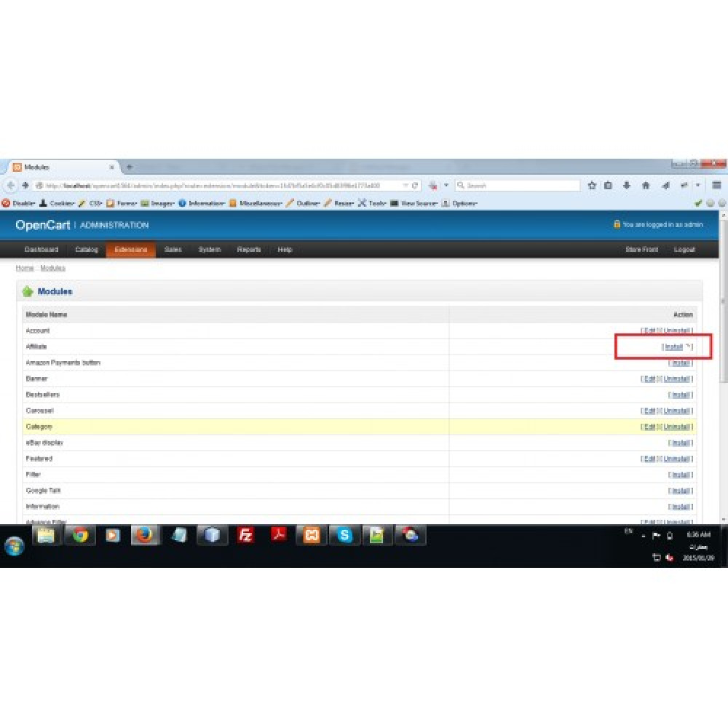This screenshot has height=728, width=728.
Task: Open the CSS dropdown
Action: [x=90, y=203]
